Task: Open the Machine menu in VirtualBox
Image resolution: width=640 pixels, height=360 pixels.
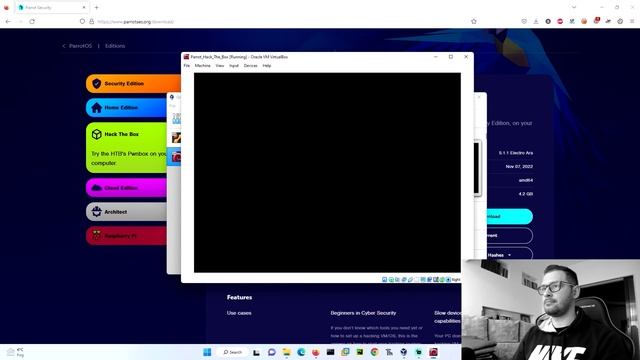Action: 202,66
